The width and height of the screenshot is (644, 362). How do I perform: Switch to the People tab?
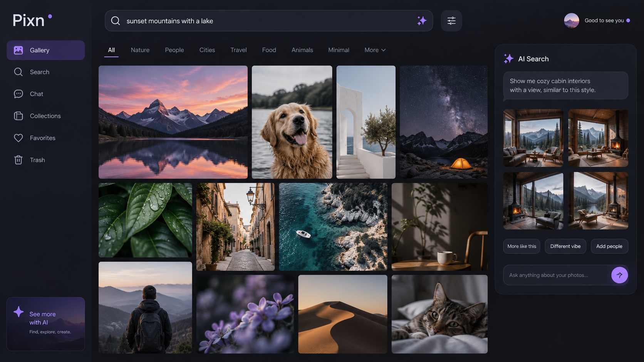coord(174,50)
